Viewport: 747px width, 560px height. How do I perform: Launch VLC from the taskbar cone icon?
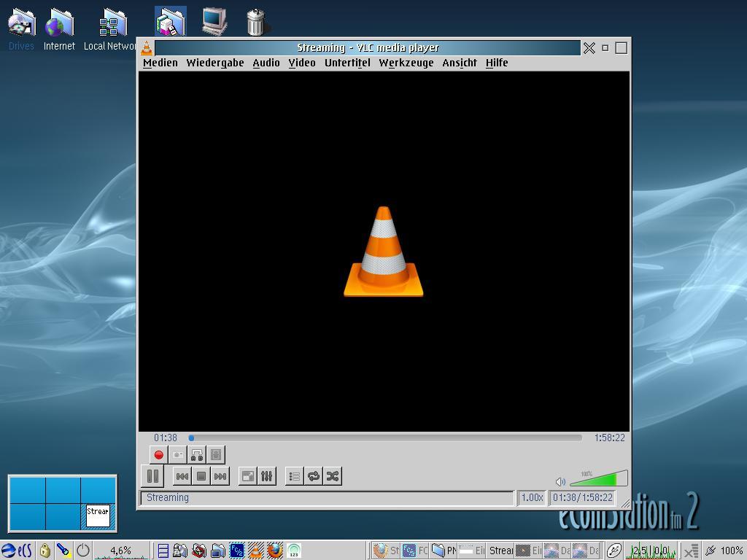pyautogui.click(x=256, y=551)
